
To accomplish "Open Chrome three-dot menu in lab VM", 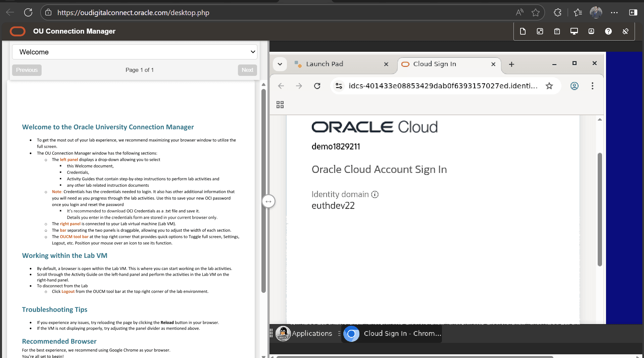I will (592, 86).
